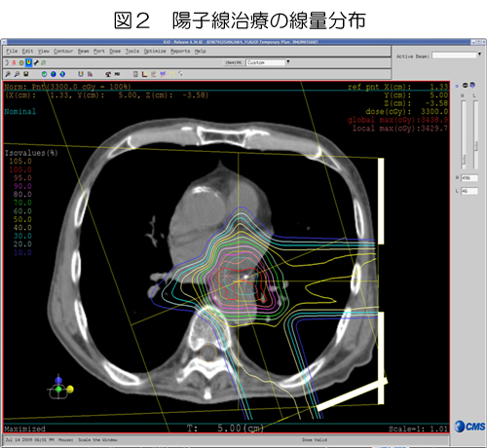
Task: Toggle the blue globe window level icon
Action: 472,85
